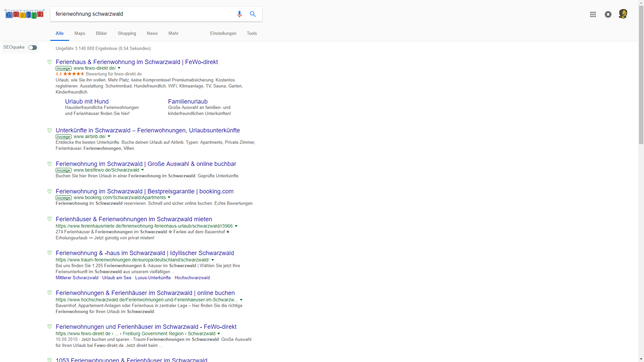Expand dropdown arrow next to traum-ferienwohnungen.de URL
The height and width of the screenshot is (362, 644).
pos(213,260)
